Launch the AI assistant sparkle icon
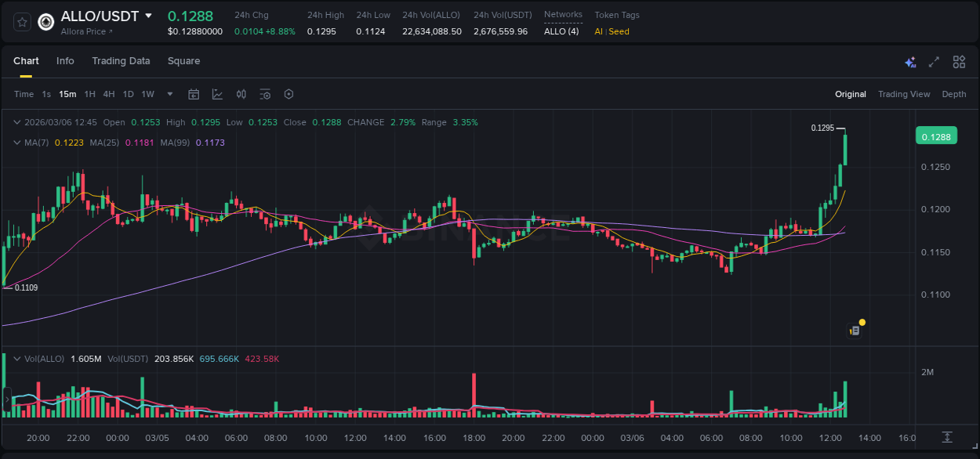Image resolution: width=980 pixels, height=459 pixels. pos(910,61)
